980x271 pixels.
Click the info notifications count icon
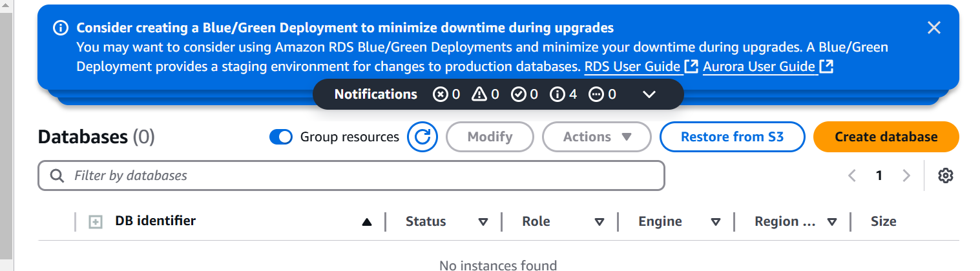(557, 94)
